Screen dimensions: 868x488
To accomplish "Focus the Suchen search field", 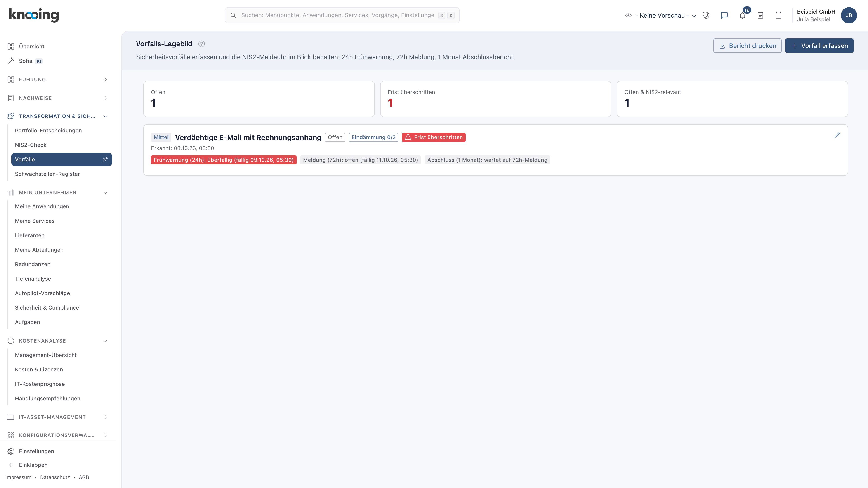I will coord(342,15).
